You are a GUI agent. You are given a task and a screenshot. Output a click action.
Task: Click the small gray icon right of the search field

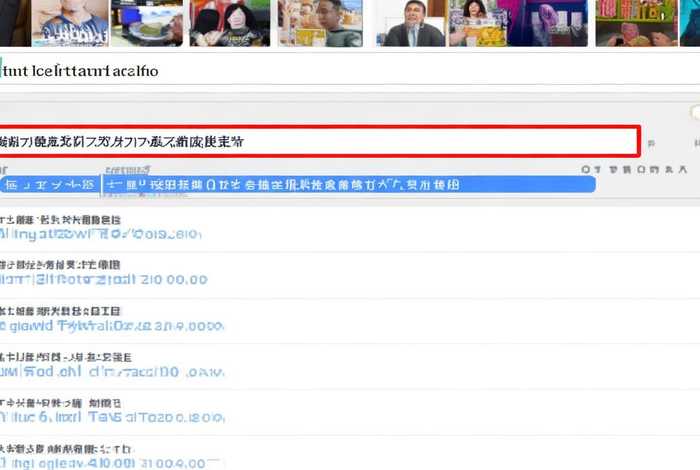point(652,143)
